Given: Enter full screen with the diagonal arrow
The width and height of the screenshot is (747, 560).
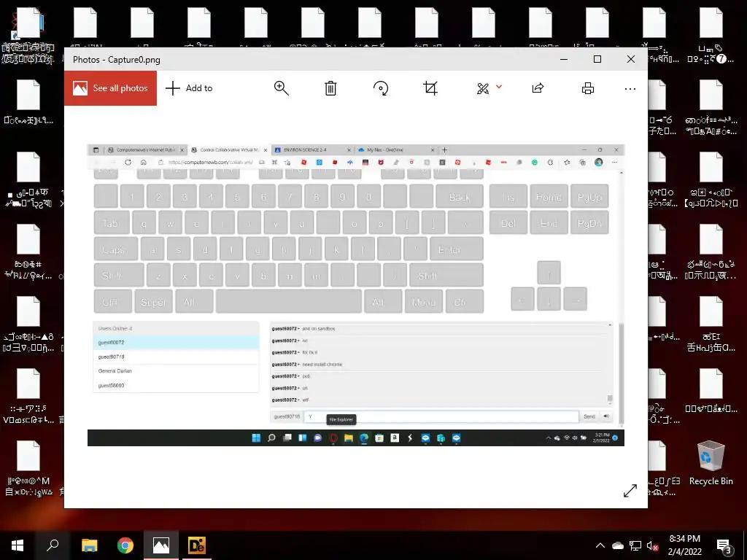Looking at the screenshot, I should [630, 491].
